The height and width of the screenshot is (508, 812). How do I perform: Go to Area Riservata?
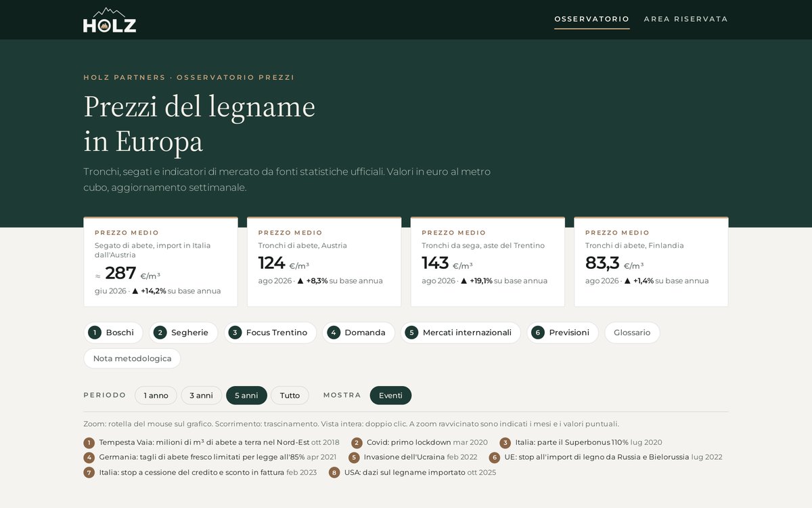pyautogui.click(x=686, y=19)
